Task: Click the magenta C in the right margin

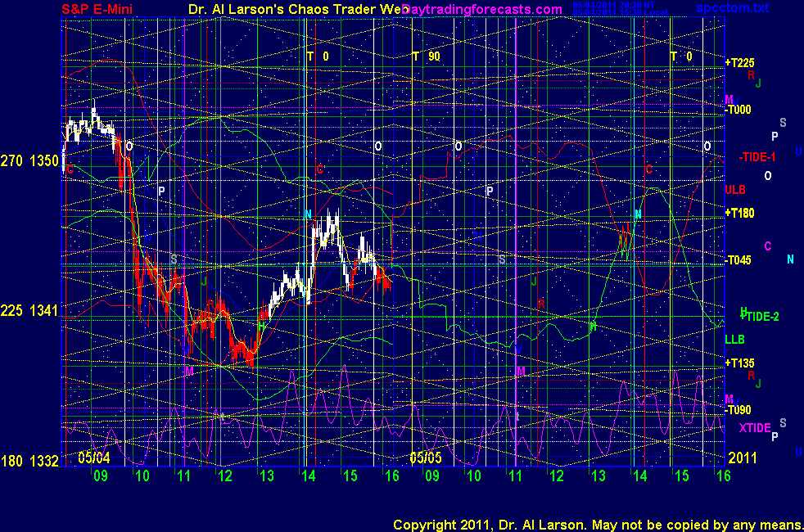Action: [x=768, y=246]
